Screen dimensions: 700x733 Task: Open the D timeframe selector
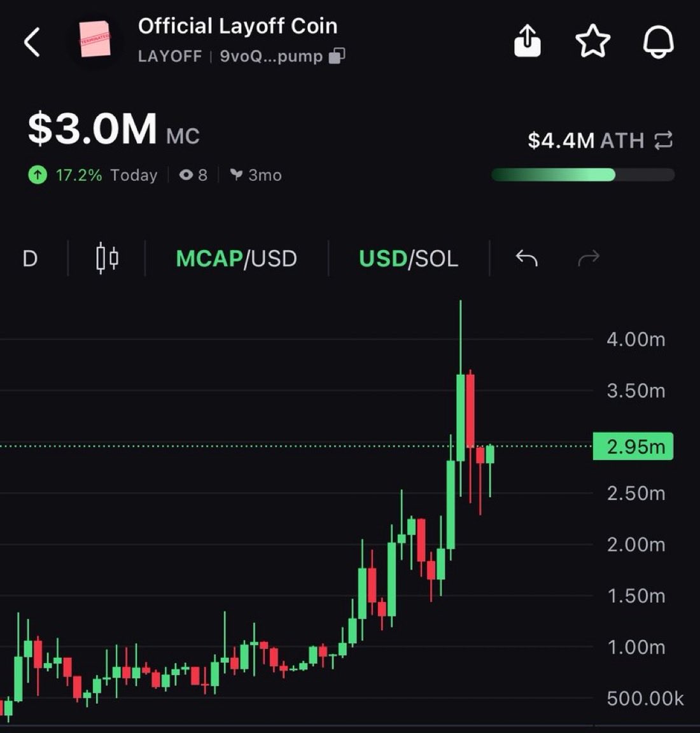click(30, 258)
